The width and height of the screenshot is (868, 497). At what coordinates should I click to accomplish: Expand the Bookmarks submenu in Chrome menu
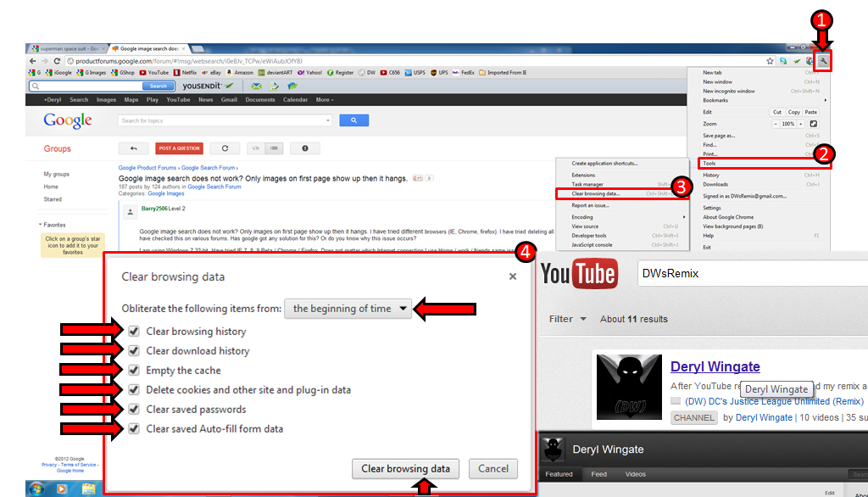point(765,100)
